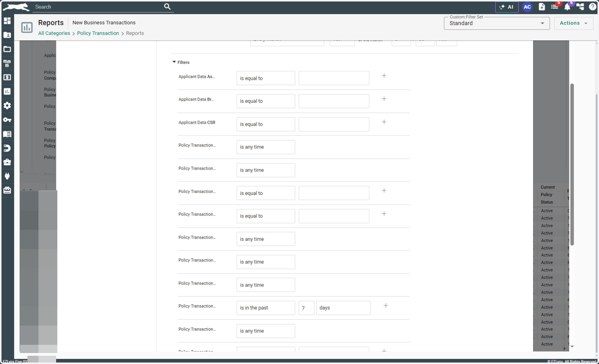Add value to Applicant Data CSR filter
Screen dimensions: 599x364
click(384, 122)
